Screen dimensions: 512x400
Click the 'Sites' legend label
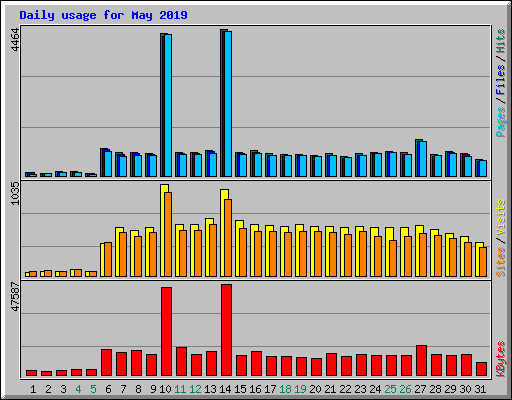(x=501, y=262)
